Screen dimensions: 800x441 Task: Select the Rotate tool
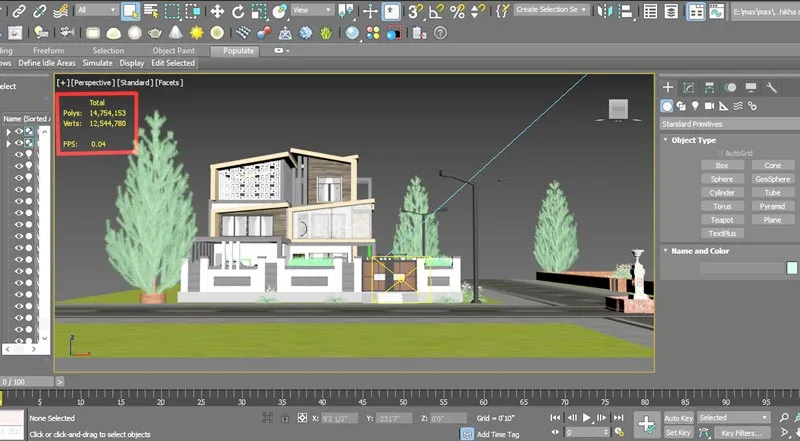click(x=238, y=11)
